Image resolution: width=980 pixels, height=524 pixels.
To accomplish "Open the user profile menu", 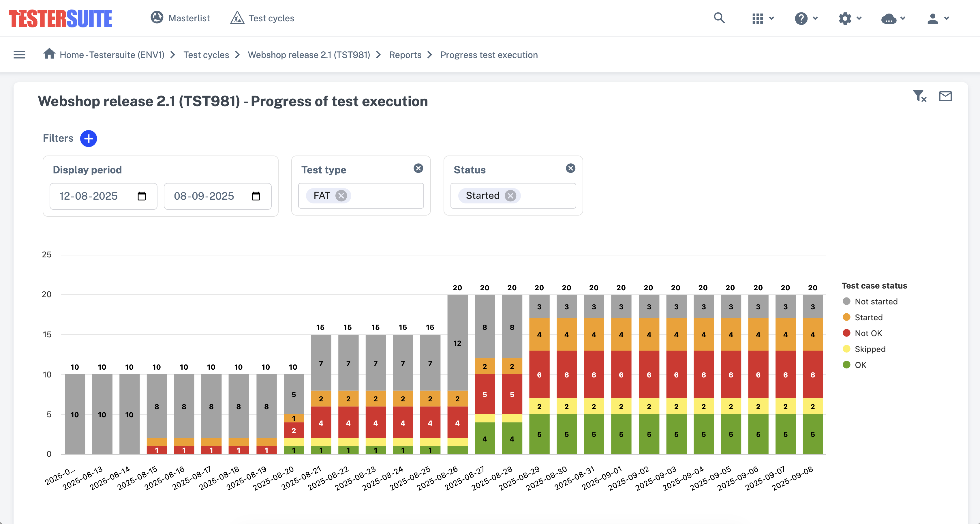I will (932, 18).
